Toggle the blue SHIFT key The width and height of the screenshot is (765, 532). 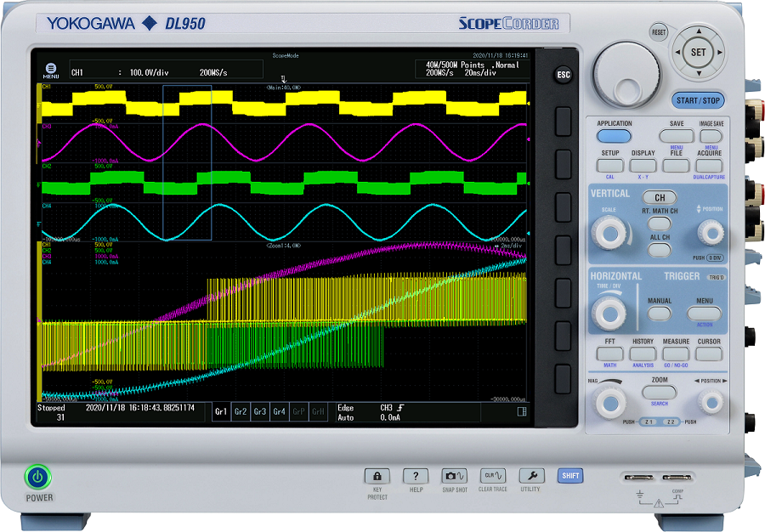pos(569,476)
